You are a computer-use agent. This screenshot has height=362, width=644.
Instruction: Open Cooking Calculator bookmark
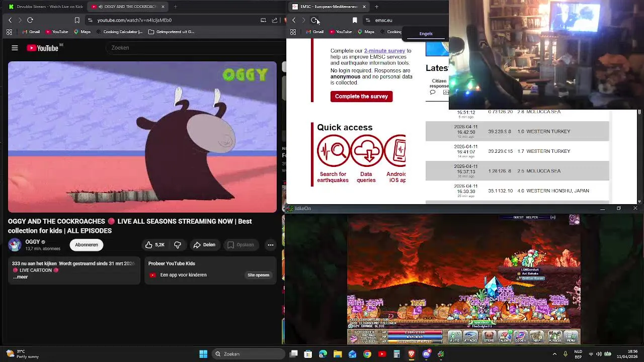click(x=119, y=32)
